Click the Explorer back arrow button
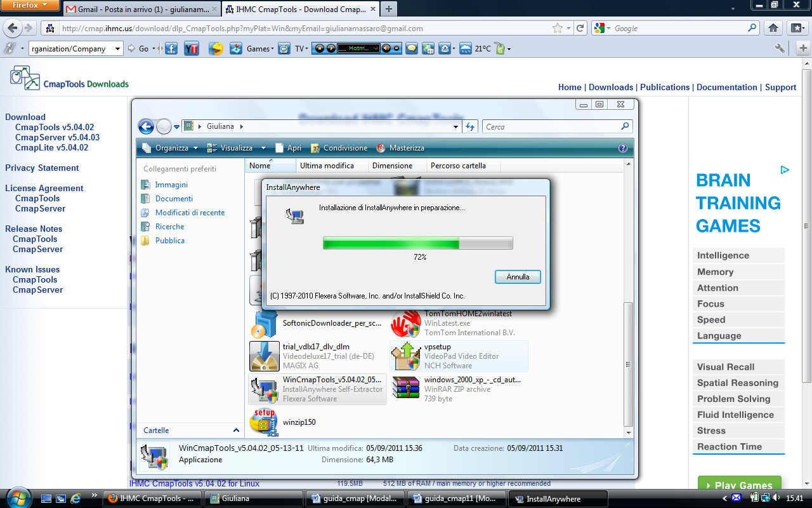 (146, 126)
